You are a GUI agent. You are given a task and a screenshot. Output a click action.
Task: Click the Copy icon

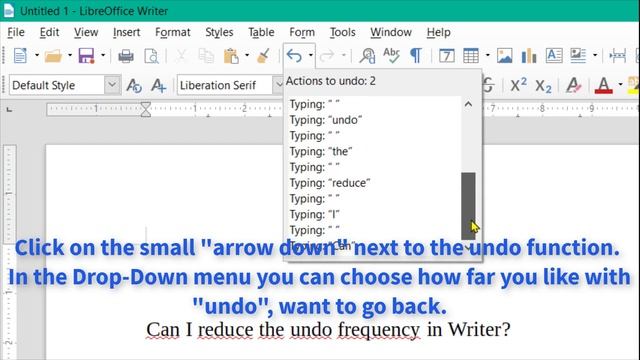[x=206, y=56]
